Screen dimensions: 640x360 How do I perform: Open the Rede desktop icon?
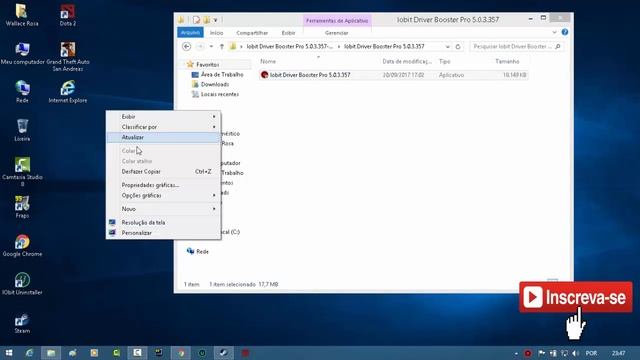(22, 91)
